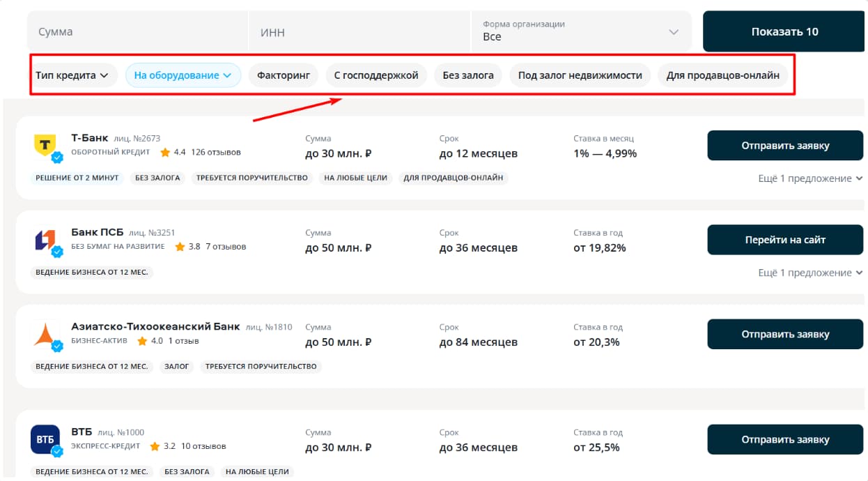Open the Тип кредита dropdown
Image resolution: width=868 pixels, height=481 pixels.
72,75
